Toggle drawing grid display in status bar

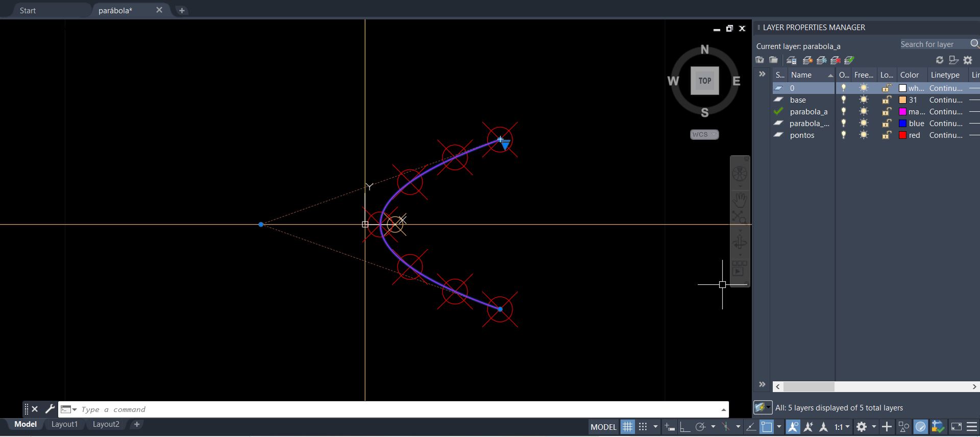[x=627, y=427]
